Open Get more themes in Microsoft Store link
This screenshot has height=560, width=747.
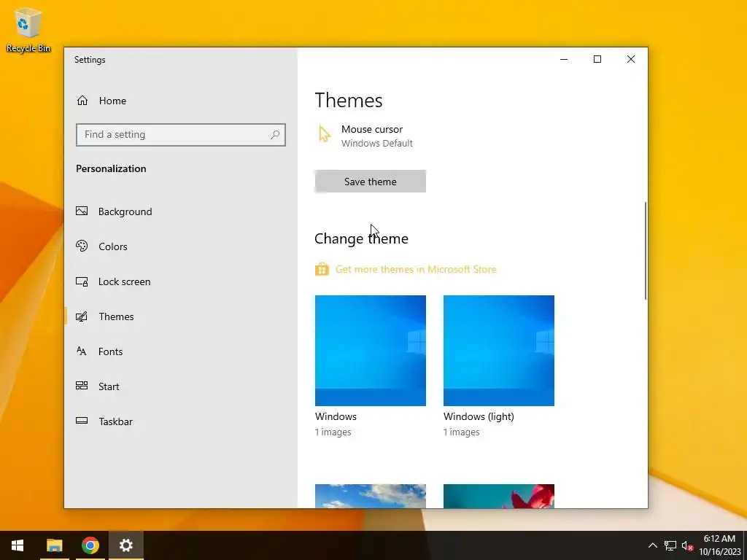pos(416,269)
